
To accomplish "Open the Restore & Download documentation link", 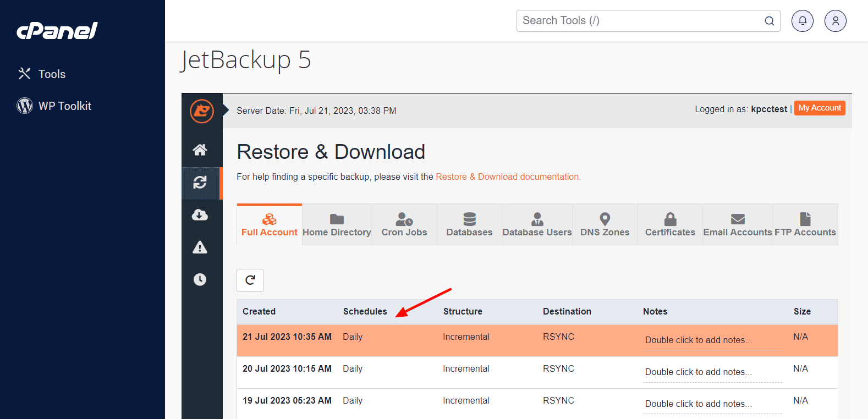I will pyautogui.click(x=508, y=177).
